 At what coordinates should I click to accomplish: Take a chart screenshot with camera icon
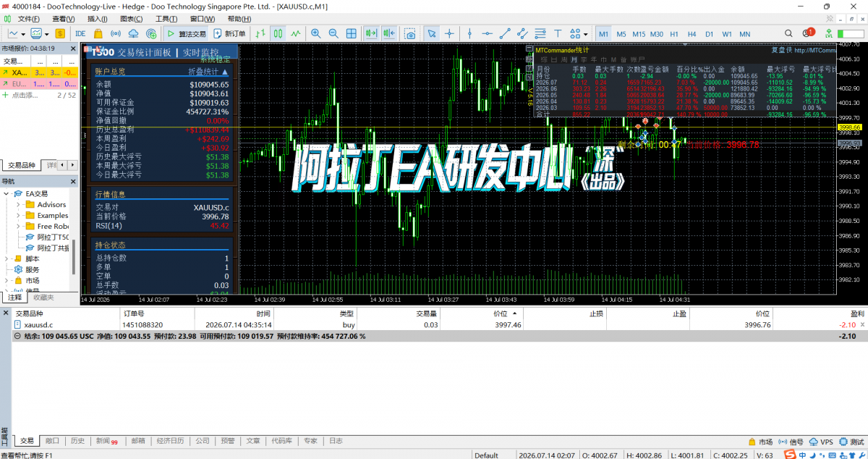[x=411, y=33]
